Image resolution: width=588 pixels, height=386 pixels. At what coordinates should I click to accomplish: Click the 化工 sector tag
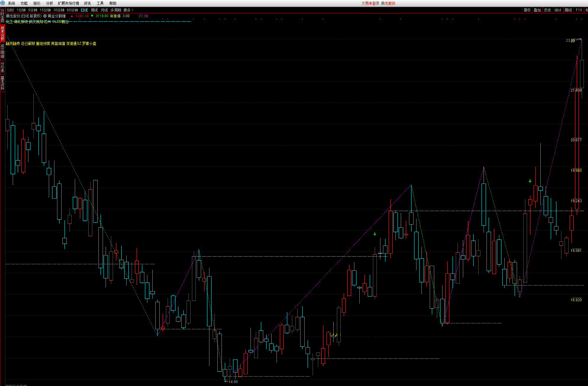pyautogui.click(x=9, y=22)
